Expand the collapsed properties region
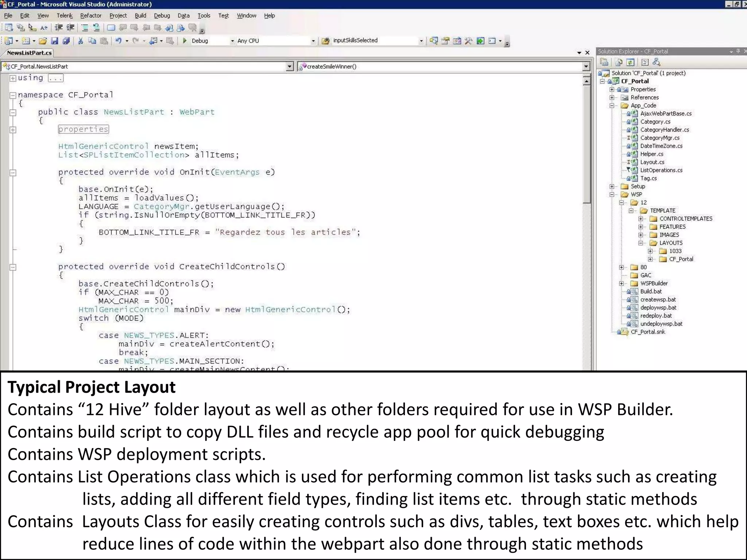 (13, 129)
